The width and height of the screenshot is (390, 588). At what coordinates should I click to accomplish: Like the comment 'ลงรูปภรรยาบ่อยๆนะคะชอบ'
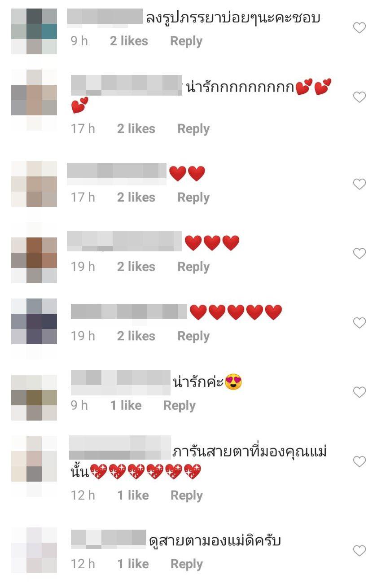(359, 28)
